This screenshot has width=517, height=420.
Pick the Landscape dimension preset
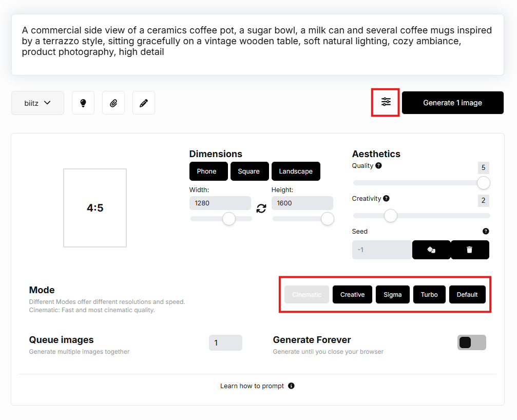pyautogui.click(x=296, y=171)
